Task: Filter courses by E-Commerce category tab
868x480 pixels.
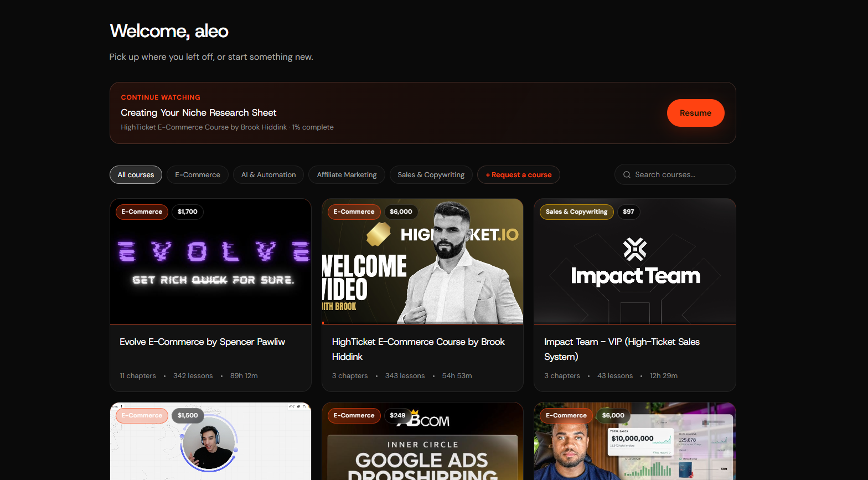Action: (x=198, y=175)
